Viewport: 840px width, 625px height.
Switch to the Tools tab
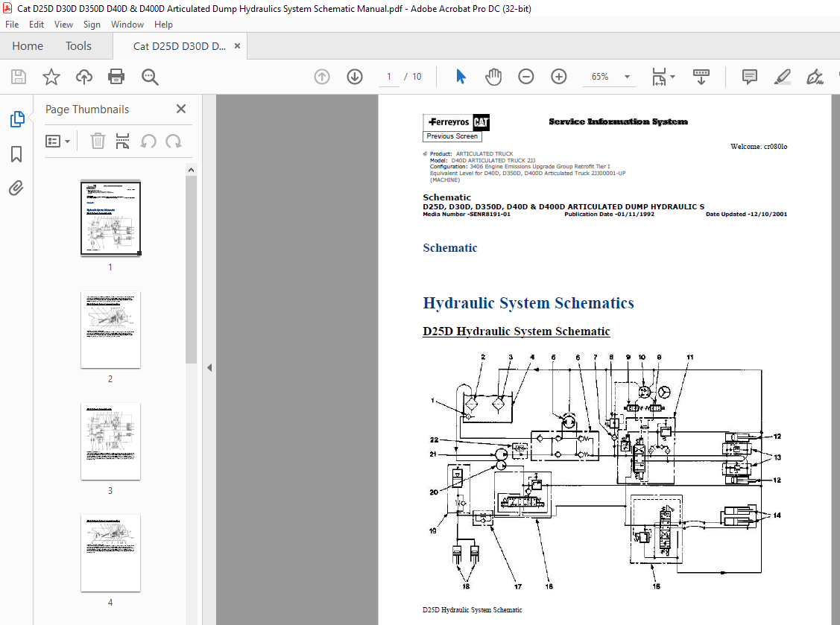pyautogui.click(x=78, y=46)
